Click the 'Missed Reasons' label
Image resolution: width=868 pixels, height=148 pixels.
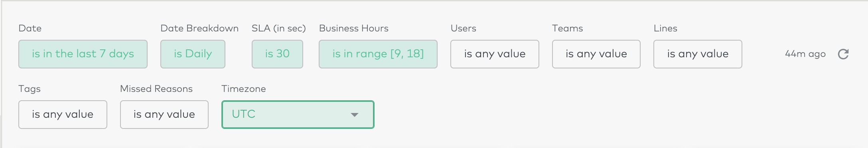point(156,89)
